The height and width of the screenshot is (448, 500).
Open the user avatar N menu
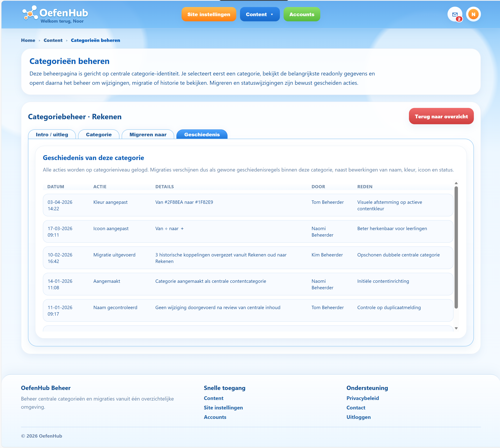click(473, 14)
